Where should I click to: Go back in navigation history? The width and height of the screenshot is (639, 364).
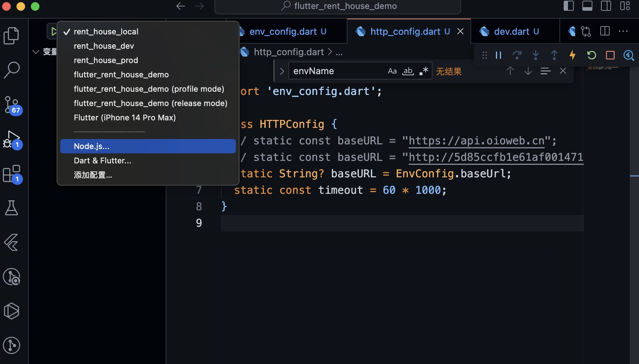click(181, 6)
